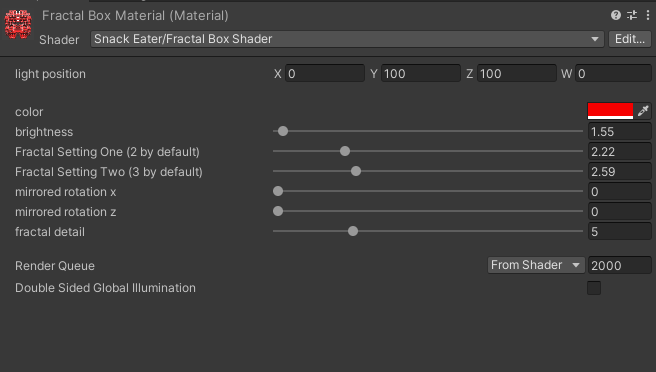Open the red color swatch
This screenshot has width=656, height=372.
(x=610, y=111)
